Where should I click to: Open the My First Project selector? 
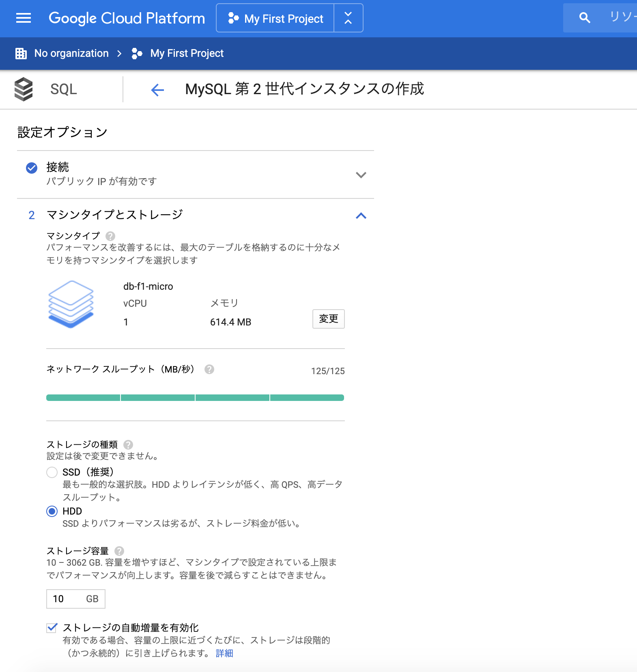click(x=275, y=18)
